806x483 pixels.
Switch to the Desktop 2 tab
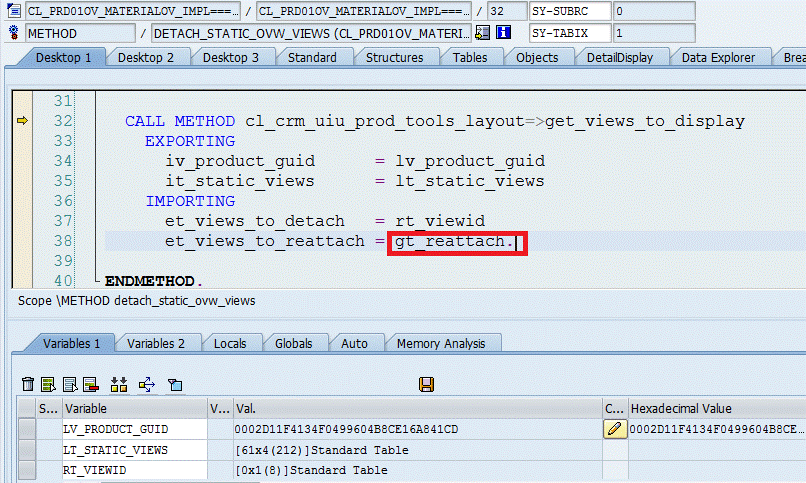point(145,58)
